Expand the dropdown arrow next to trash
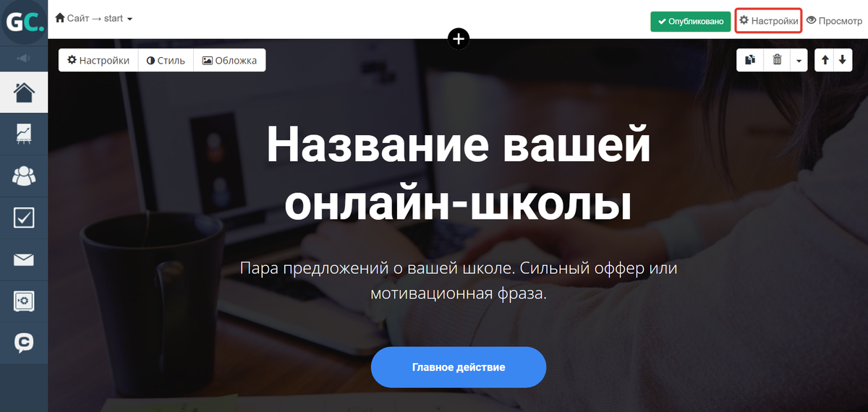The image size is (868, 412). click(799, 60)
